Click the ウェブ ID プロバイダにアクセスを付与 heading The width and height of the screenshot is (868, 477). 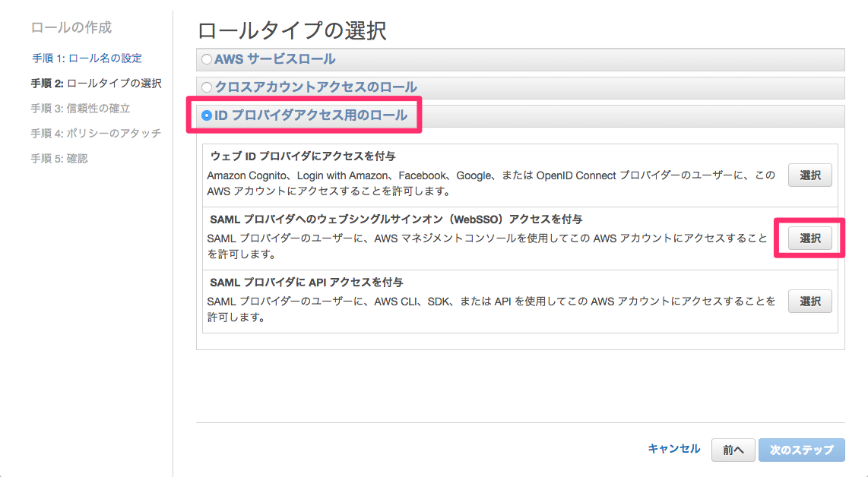pos(303,156)
